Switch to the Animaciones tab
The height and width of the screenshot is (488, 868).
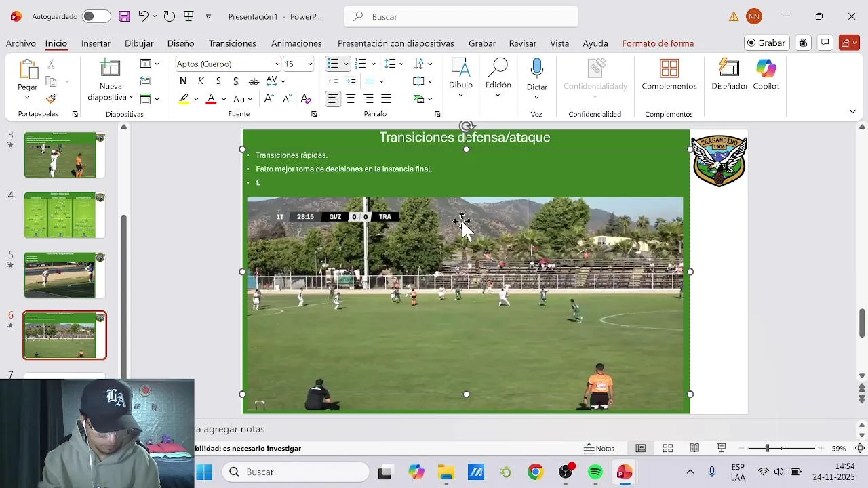pos(296,43)
